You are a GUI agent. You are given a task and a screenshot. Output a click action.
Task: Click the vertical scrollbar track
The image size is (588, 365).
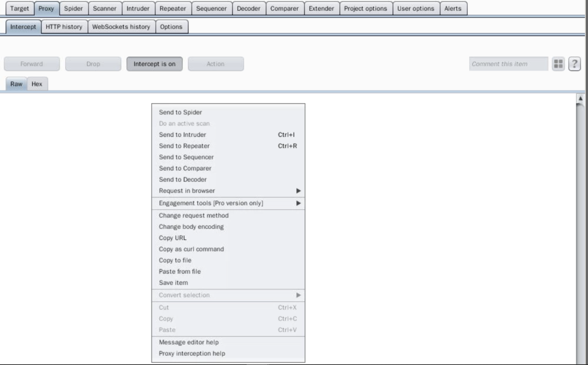tap(580, 233)
